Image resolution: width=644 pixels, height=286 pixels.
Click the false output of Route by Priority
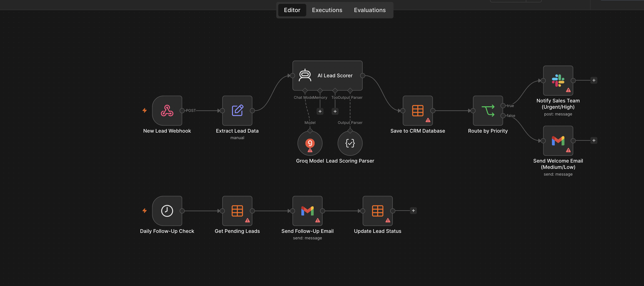tap(503, 115)
